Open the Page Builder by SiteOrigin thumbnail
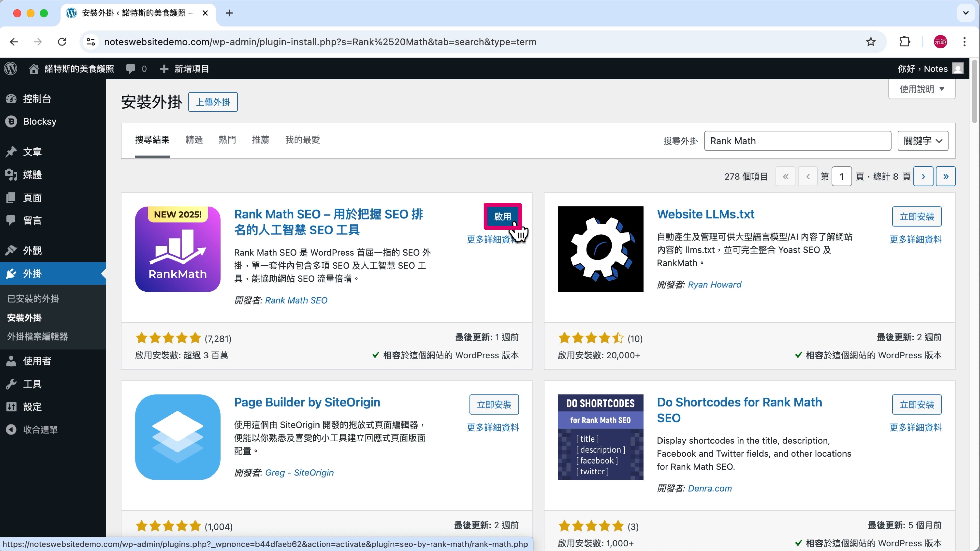Viewport: 980px width, 551px height. click(178, 437)
